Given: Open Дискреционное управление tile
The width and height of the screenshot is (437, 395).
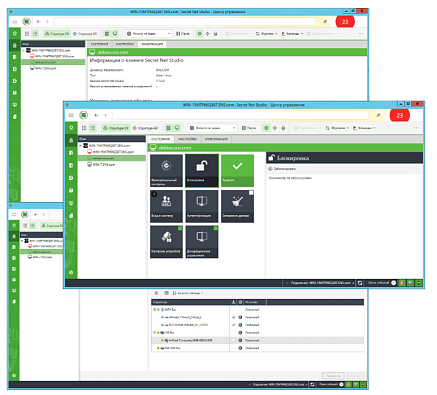Looking at the screenshot, I should [202, 242].
